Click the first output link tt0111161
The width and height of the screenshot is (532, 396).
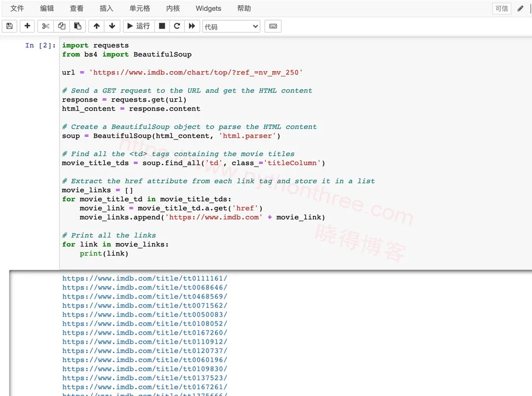(x=145, y=278)
